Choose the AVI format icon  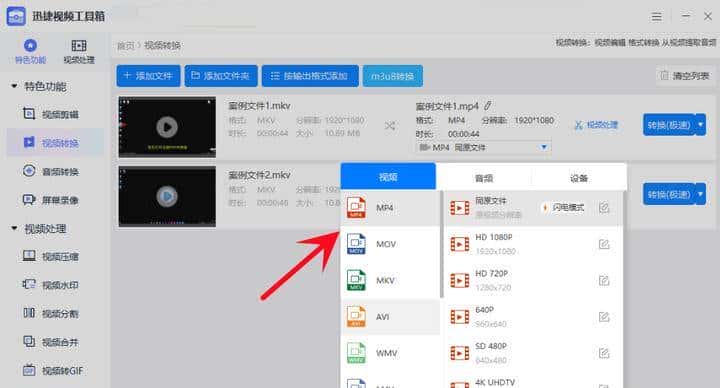[x=356, y=316]
